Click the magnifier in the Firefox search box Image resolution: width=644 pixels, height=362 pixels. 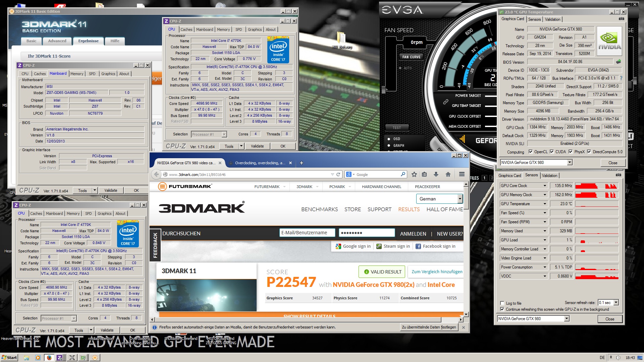click(x=403, y=174)
